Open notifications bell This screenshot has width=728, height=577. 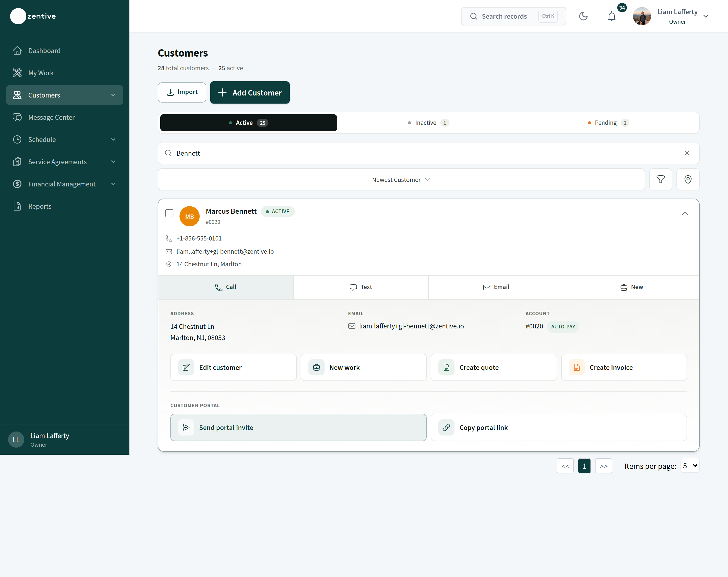(611, 16)
